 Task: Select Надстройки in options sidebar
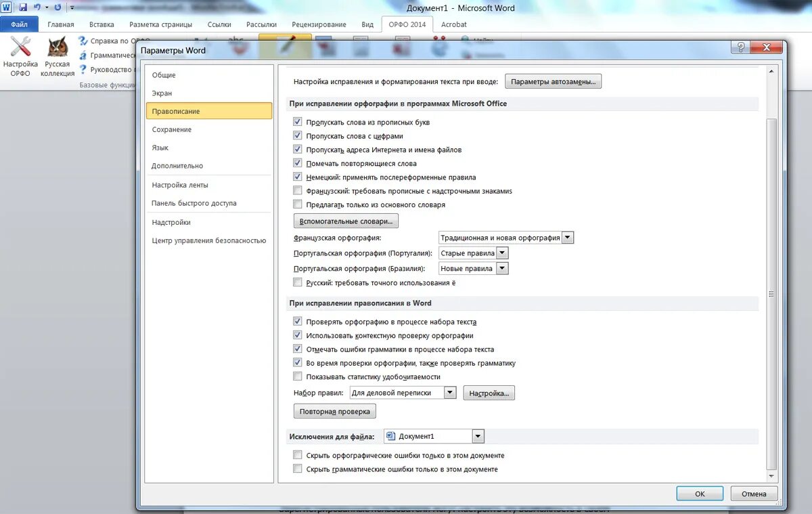[209, 222]
